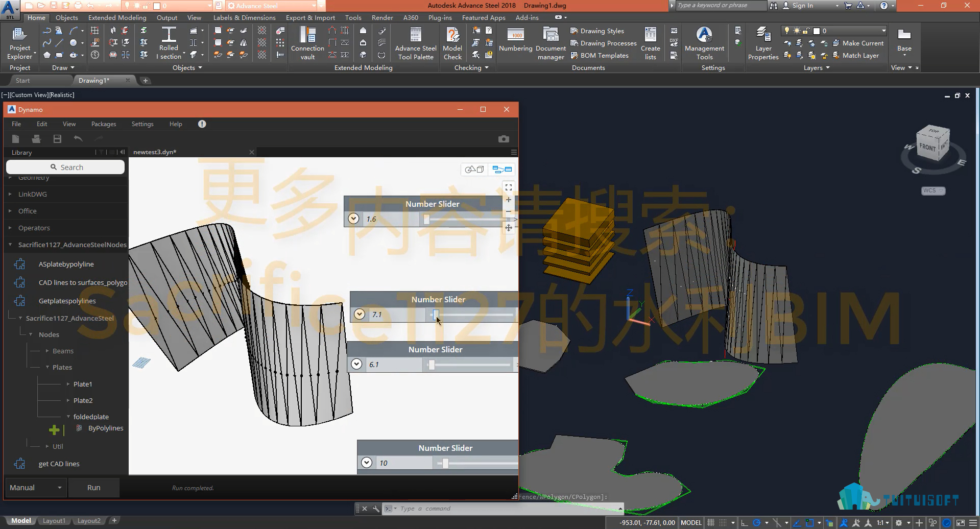Viewport: 980px width, 529px height.
Task: Open the Extended Modeling ribbon tab
Action: tap(117, 17)
